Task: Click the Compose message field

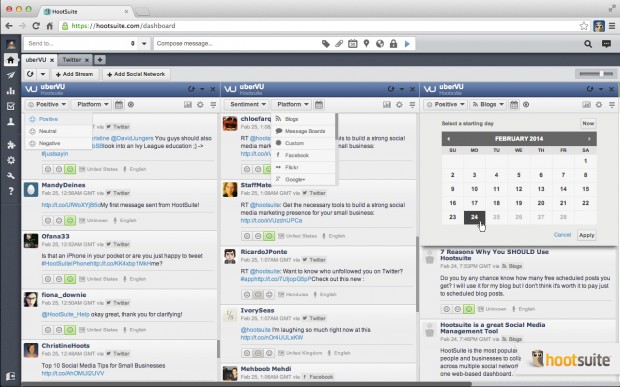Action: [237, 43]
